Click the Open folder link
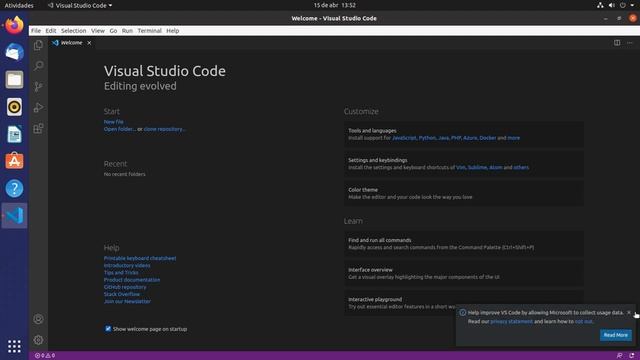The image size is (640, 360). tap(120, 129)
